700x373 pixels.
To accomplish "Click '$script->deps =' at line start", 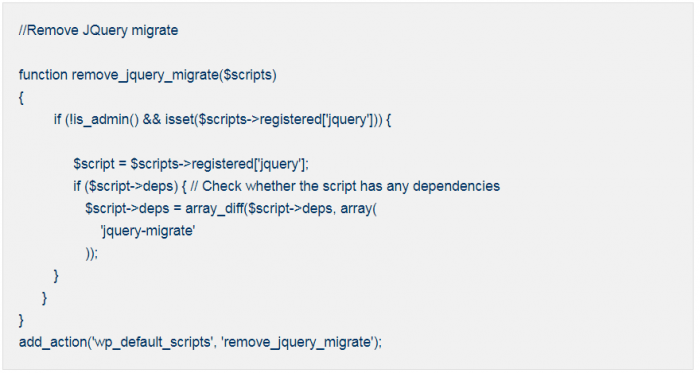I will tap(133, 208).
